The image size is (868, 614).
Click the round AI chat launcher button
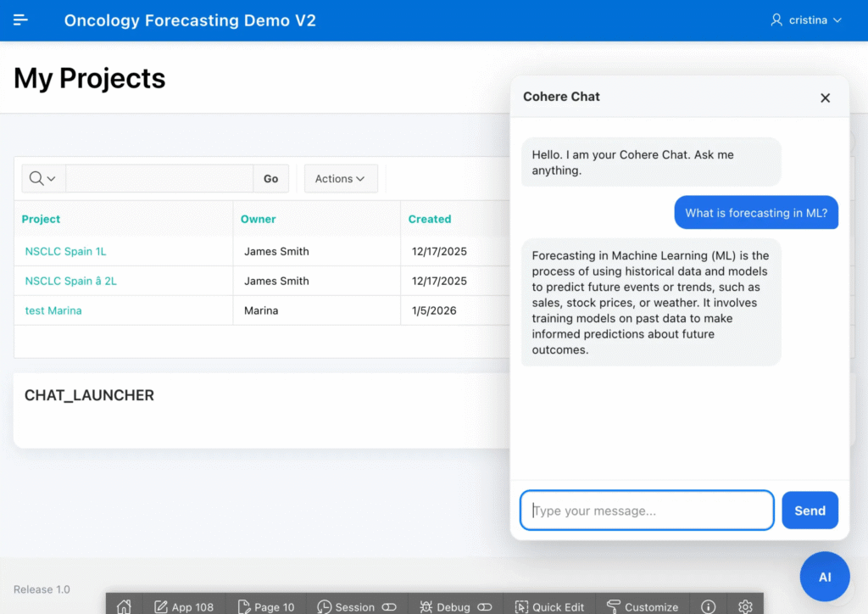coord(824,577)
